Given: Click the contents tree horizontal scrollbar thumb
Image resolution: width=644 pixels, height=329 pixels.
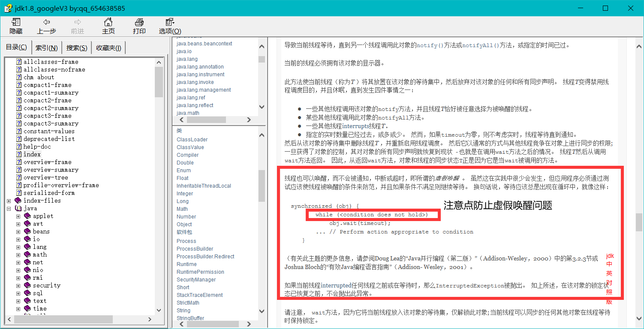Looking at the screenshot, I should point(63,320).
